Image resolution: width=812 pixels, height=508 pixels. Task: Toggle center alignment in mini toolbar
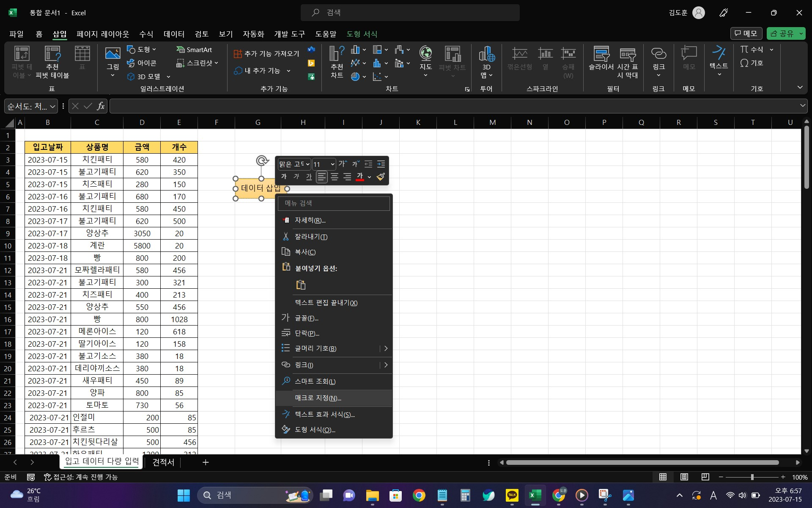tap(335, 177)
